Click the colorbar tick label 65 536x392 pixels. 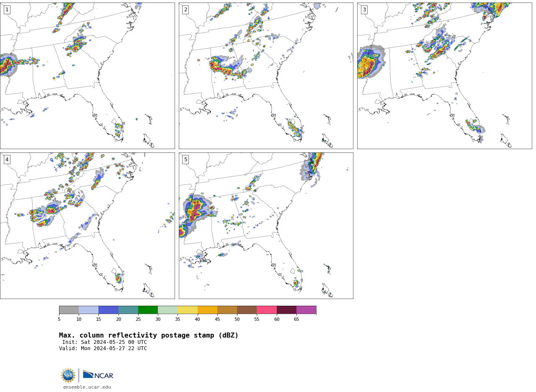tap(296, 320)
